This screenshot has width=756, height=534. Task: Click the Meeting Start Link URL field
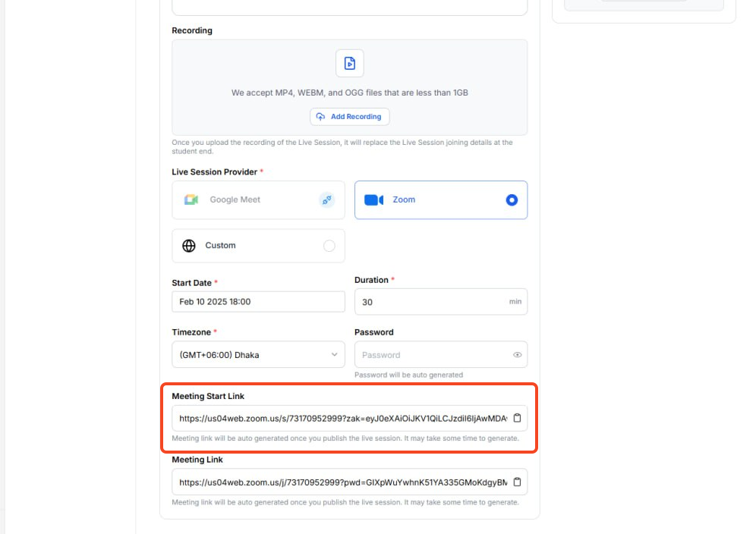(x=342, y=418)
